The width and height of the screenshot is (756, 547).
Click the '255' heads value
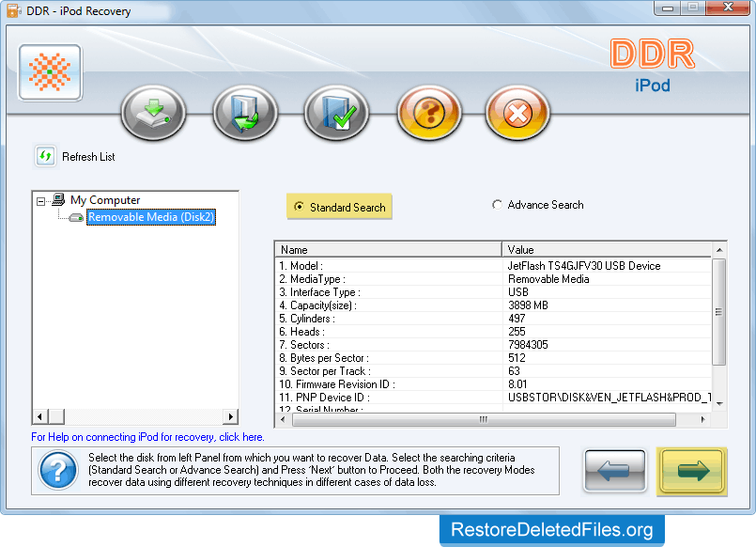click(517, 332)
